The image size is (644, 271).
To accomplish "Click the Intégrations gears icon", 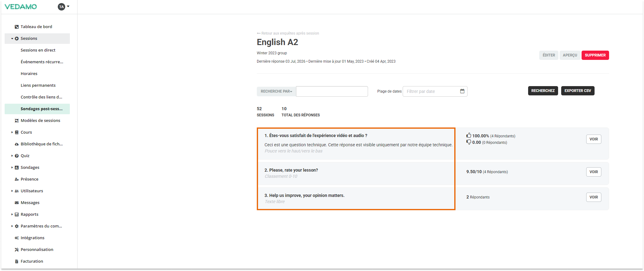I will pos(17,238).
